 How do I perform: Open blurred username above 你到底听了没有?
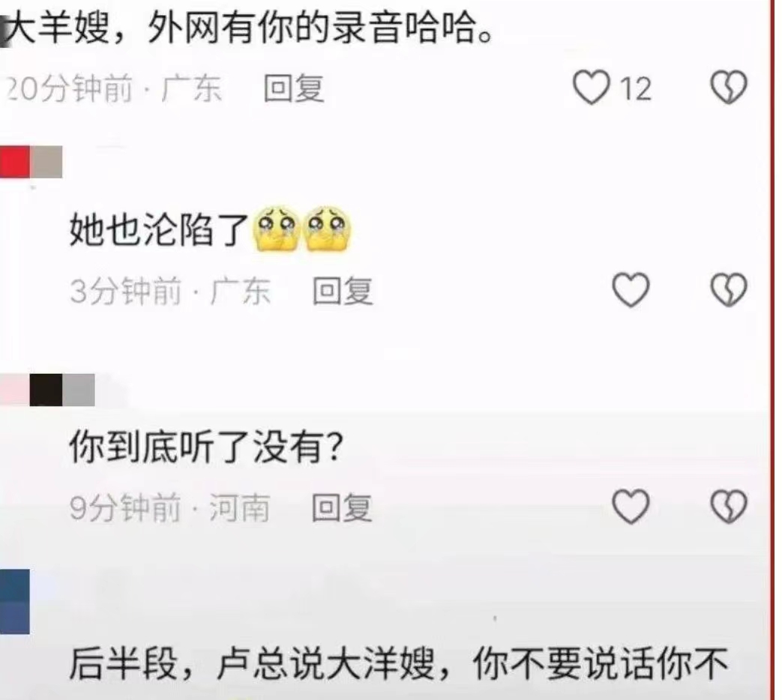[x=47, y=390]
